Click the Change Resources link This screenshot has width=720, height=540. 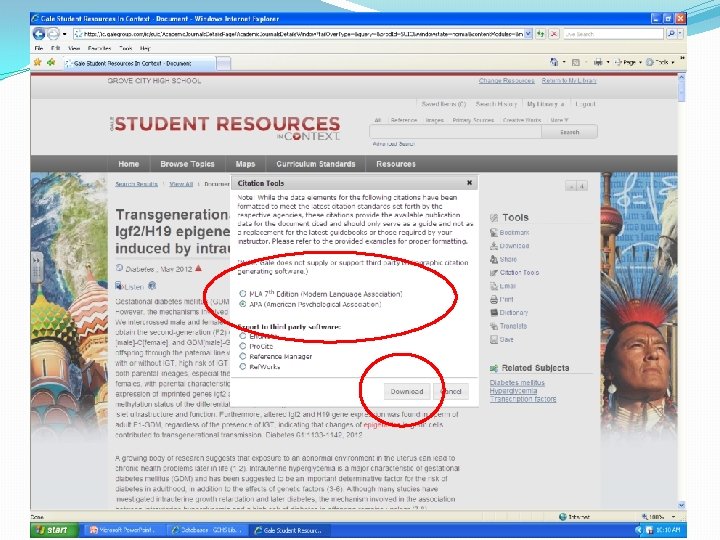(506, 81)
